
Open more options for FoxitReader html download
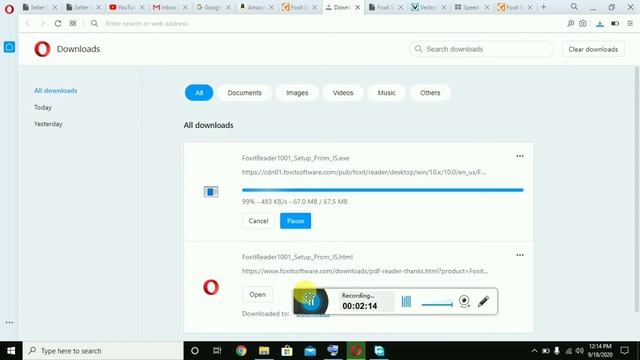click(520, 255)
